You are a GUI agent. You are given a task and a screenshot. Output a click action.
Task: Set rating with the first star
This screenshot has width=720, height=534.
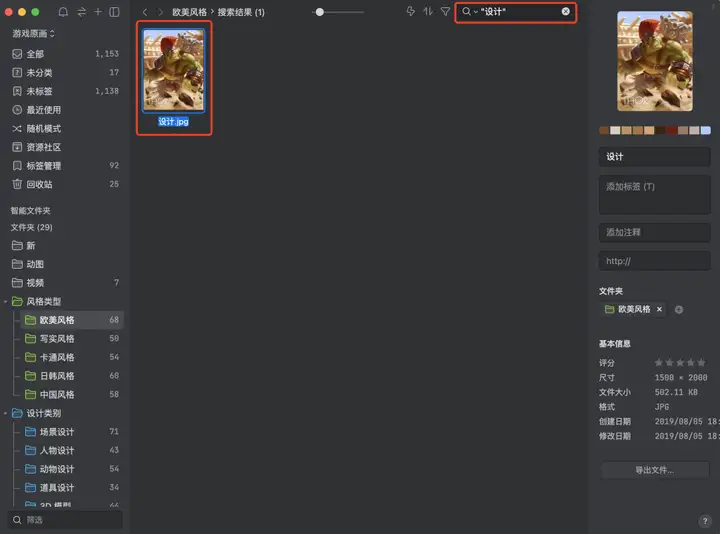pos(658,363)
